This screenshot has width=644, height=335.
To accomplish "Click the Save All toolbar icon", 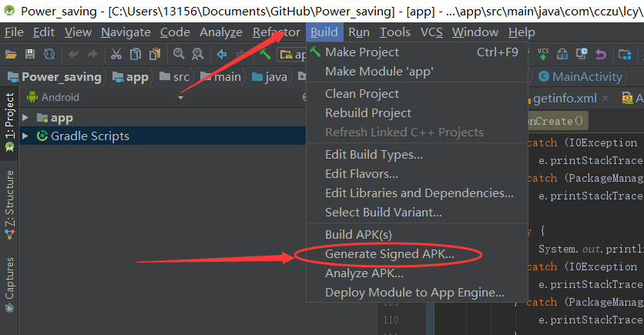I will 30,54.
